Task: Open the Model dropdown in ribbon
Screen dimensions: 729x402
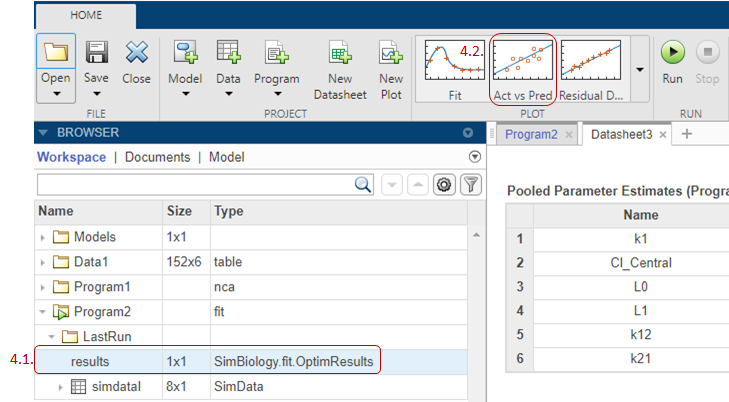Action: click(x=185, y=95)
